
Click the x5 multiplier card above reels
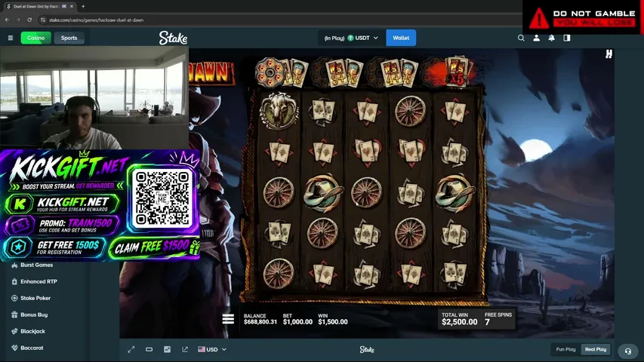(457, 72)
